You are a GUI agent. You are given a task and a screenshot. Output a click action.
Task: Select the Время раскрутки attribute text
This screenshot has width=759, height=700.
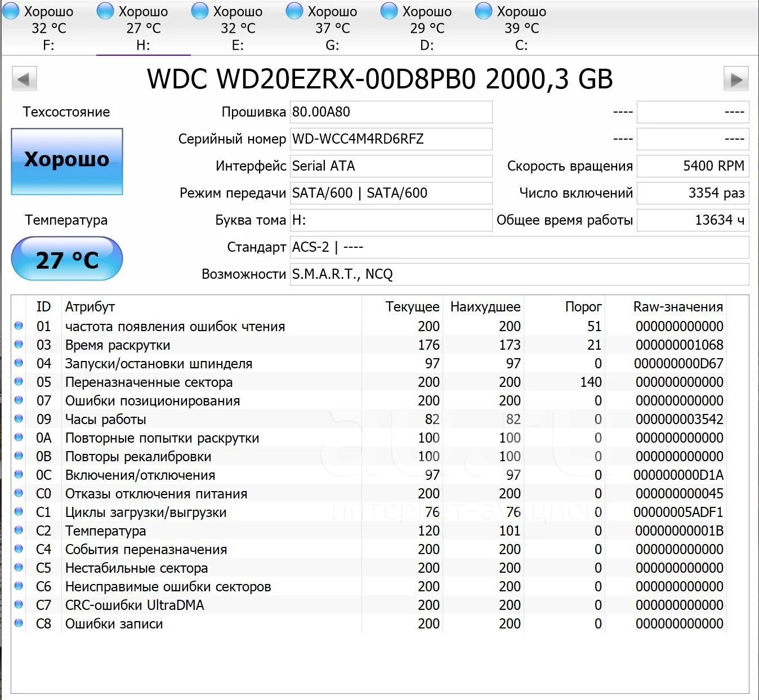point(118,345)
